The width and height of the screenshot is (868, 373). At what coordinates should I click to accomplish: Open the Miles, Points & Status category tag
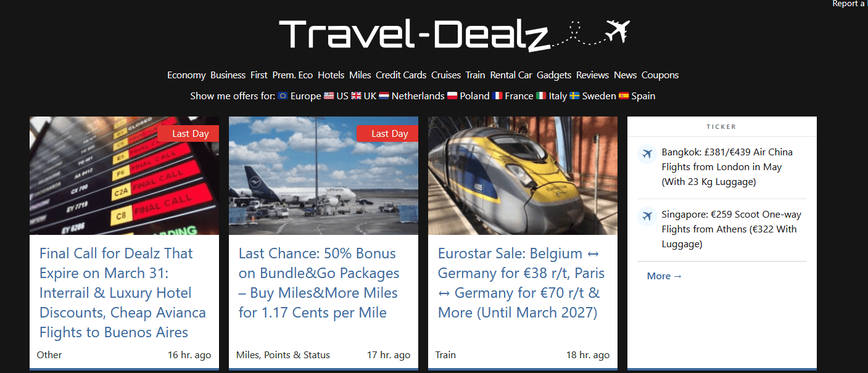pos(283,355)
